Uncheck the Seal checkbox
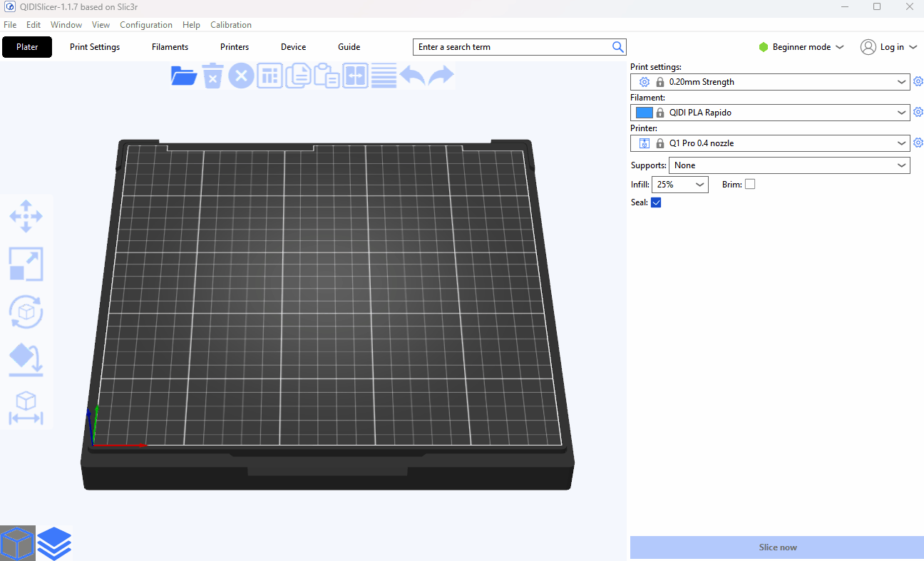The height and width of the screenshot is (561, 924). pos(656,202)
